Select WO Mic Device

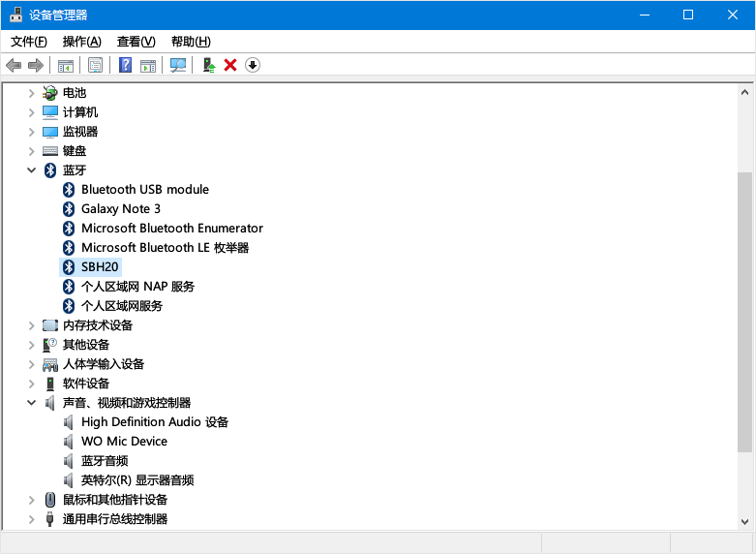coord(125,442)
